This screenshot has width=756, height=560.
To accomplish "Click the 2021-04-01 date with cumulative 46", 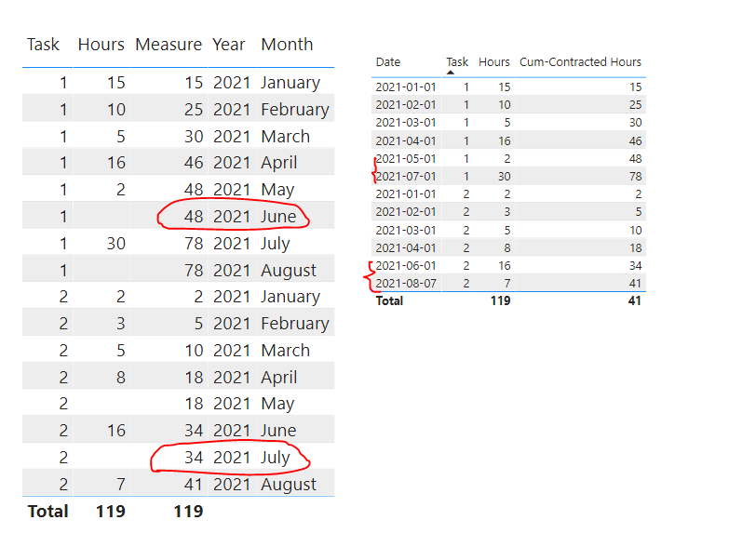I will click(x=406, y=141).
